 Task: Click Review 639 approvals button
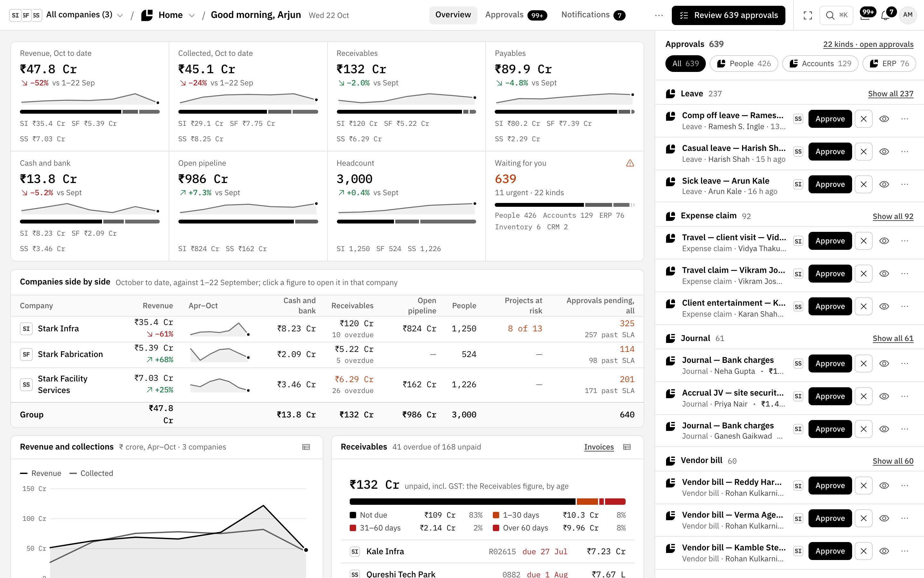728,15
